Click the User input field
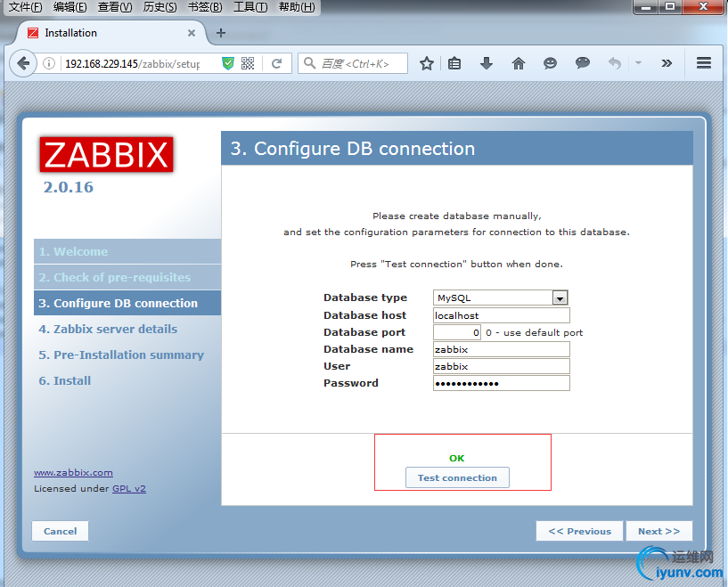728x587 pixels. 502,366
